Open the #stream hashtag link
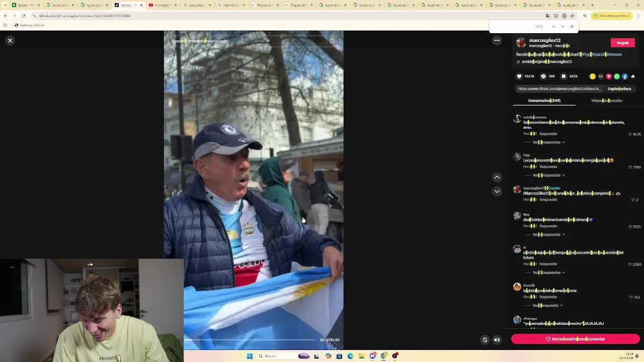This screenshot has height=362, width=644. coord(614,54)
